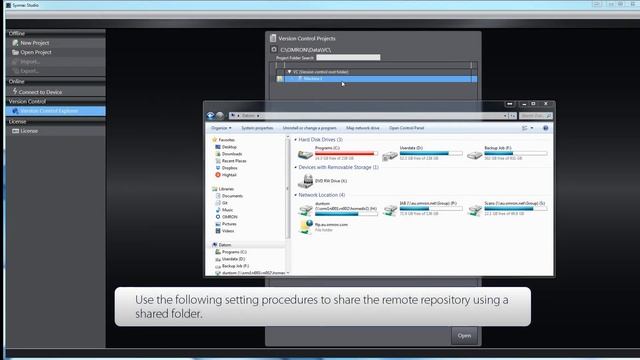Collapse Devices with Removable Storage group
Screen dimensions: 640x360
[x=296, y=168]
